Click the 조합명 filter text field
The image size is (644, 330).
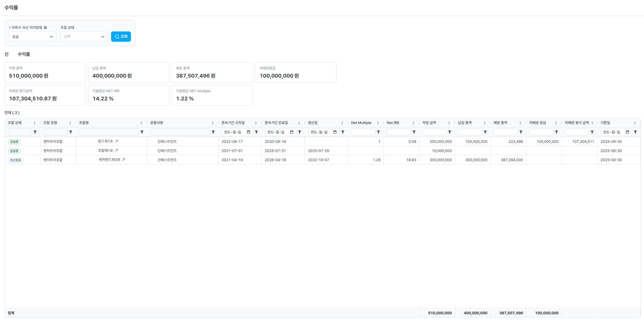(109, 132)
